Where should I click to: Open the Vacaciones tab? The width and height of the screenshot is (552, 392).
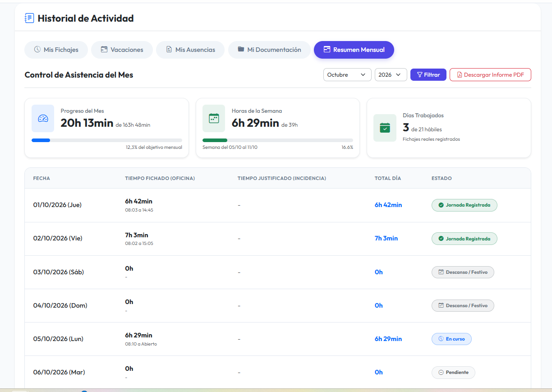[x=122, y=50]
